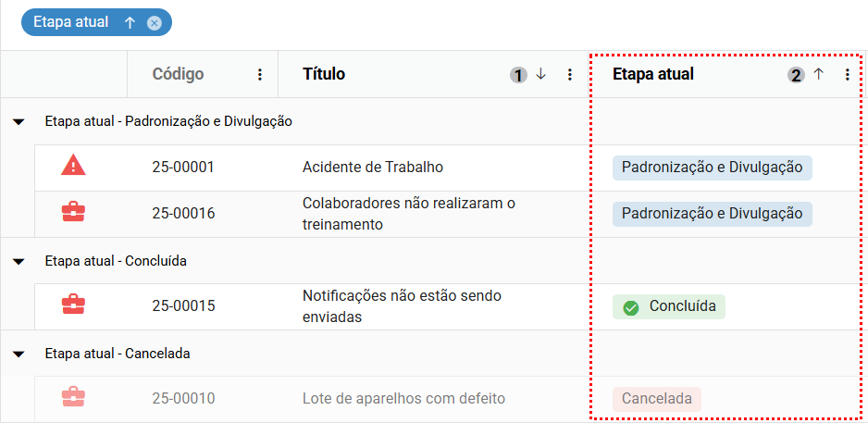This screenshot has height=423, width=868.
Task: Toggle descending sort arrow on Título column
Action: (x=541, y=74)
